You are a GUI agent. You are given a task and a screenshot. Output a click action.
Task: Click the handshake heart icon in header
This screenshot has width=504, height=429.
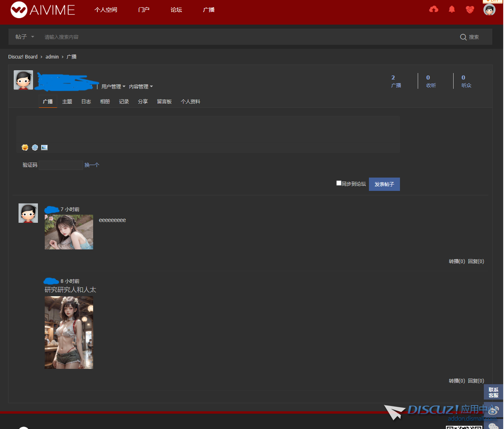tap(470, 9)
